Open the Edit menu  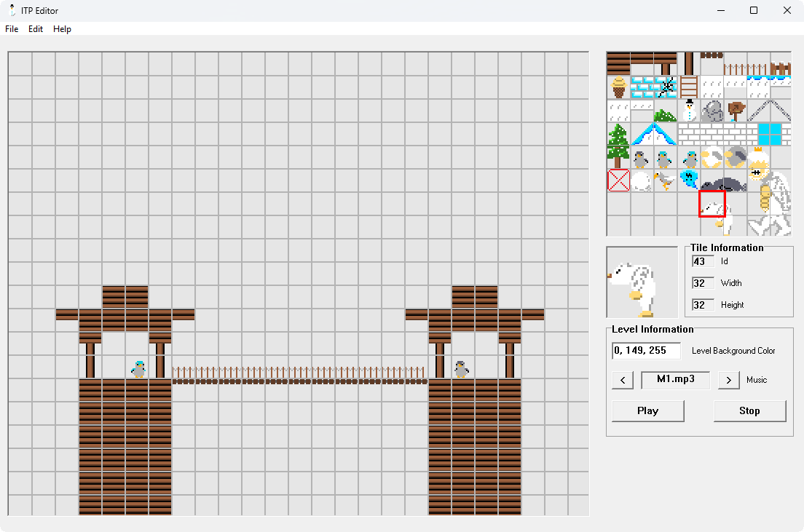(x=36, y=29)
